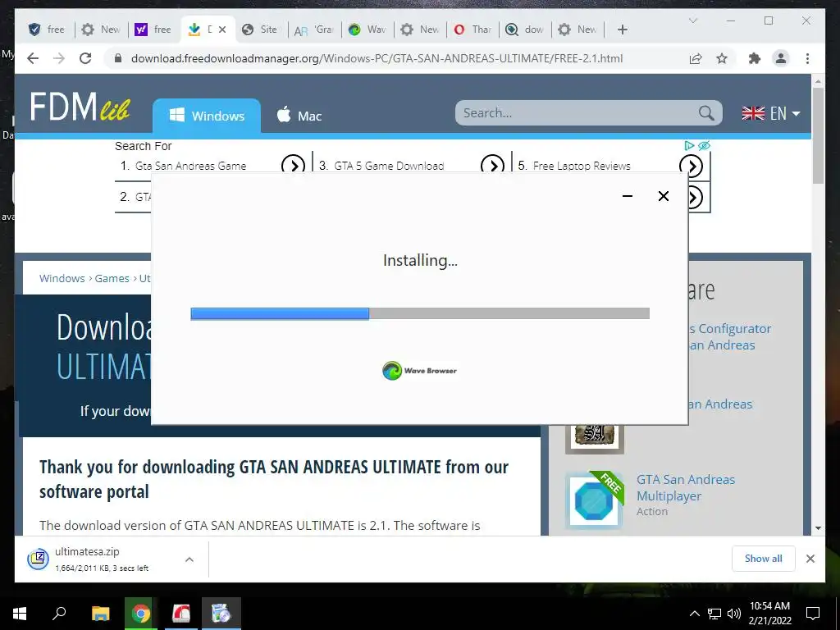Click the Wave Browser logo in installer

click(419, 371)
